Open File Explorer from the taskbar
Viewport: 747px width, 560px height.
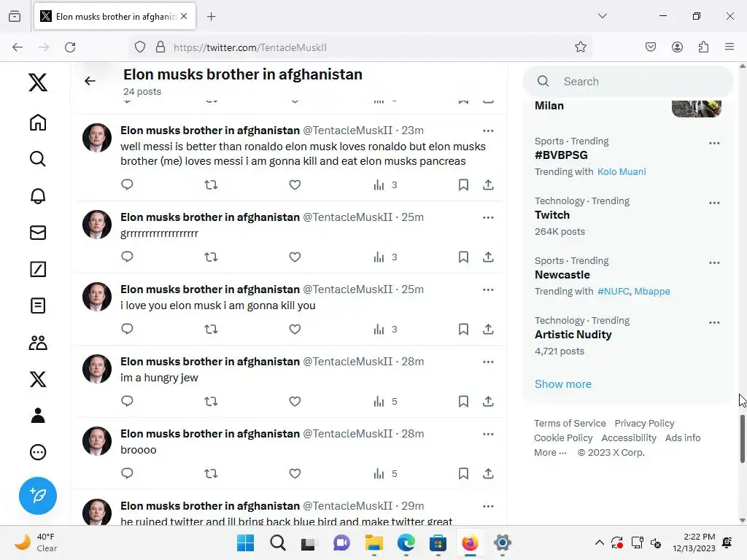374,542
